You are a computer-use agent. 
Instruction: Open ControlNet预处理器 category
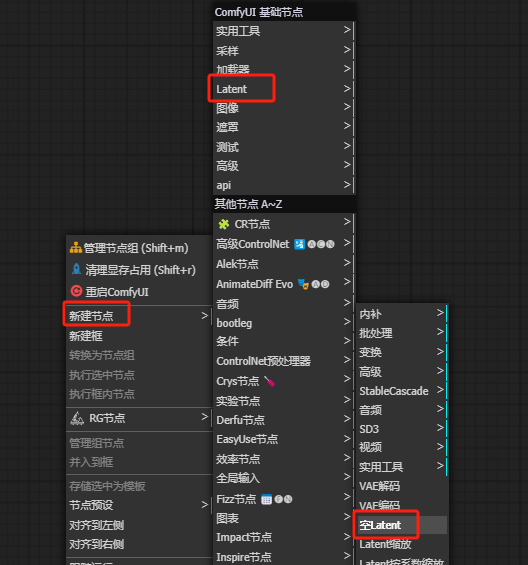[284, 361]
